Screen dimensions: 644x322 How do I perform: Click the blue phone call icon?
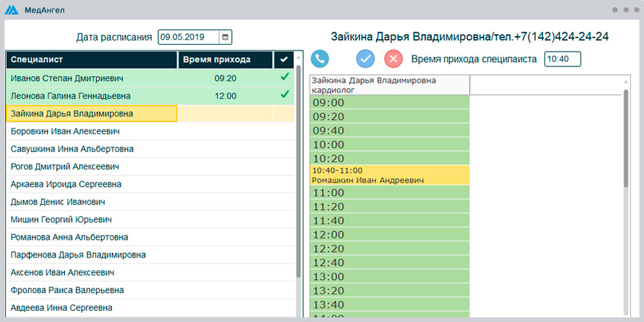point(320,59)
